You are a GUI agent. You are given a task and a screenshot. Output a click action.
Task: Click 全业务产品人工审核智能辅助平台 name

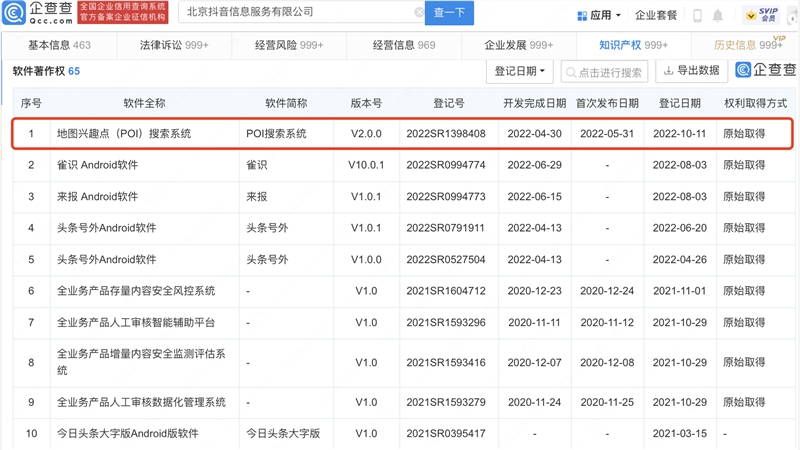[x=136, y=323]
